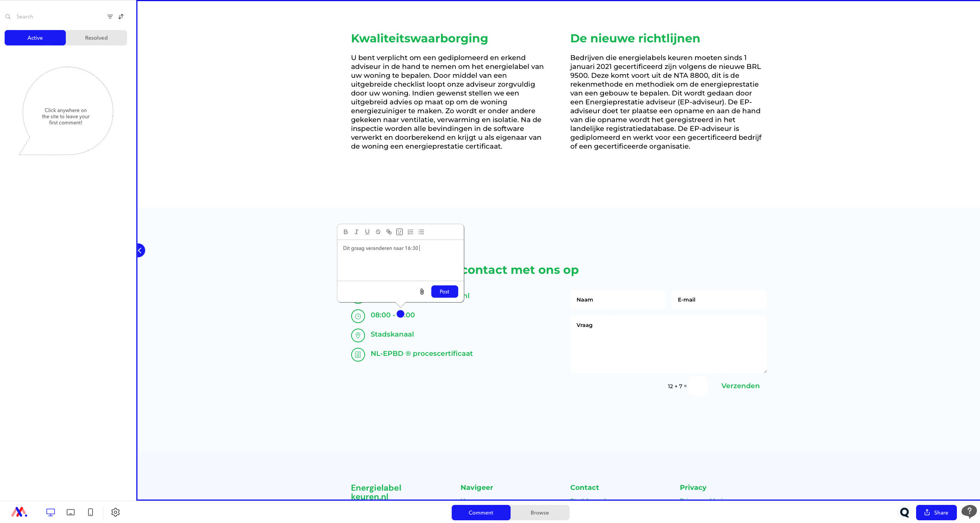
Task: Switch to desktop device view
Action: [50, 512]
